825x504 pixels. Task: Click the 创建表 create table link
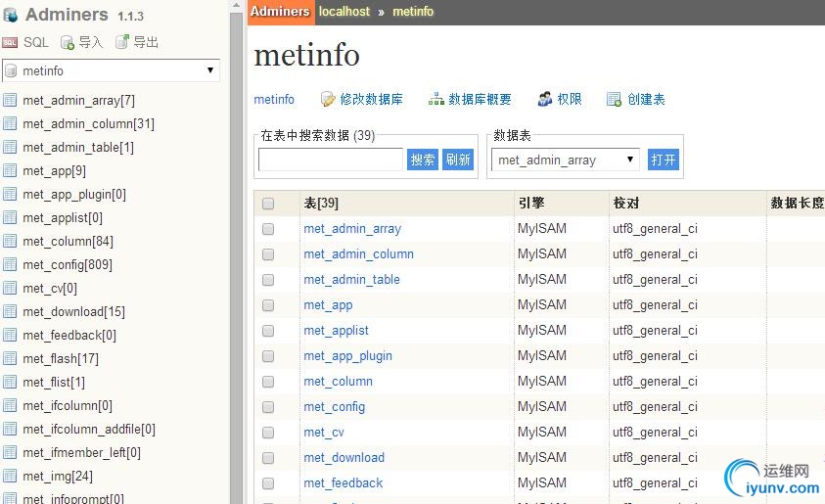point(646,99)
